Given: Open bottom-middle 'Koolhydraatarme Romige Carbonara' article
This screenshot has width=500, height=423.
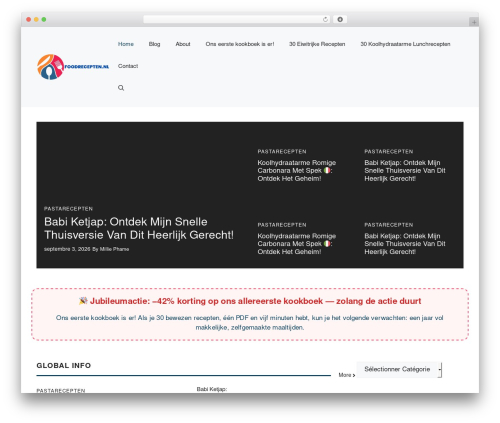Looking at the screenshot, I should (x=297, y=244).
